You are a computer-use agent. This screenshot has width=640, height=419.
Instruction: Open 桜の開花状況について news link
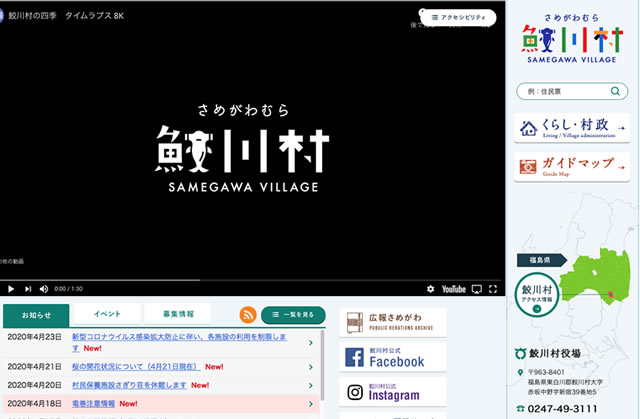[136, 367]
